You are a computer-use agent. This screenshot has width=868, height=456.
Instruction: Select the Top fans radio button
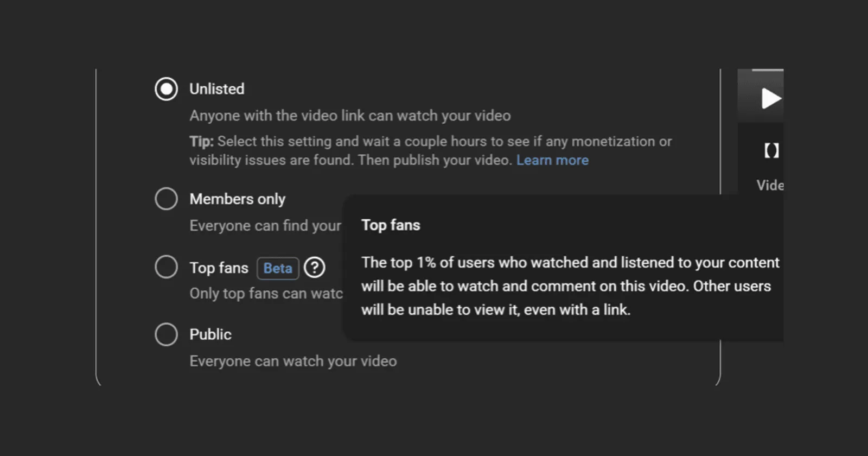pos(166,267)
